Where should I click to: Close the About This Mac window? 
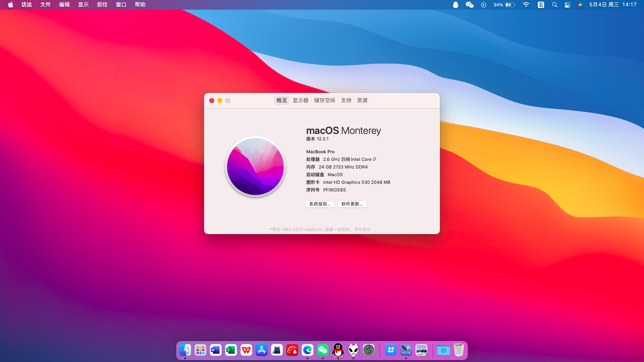point(212,101)
